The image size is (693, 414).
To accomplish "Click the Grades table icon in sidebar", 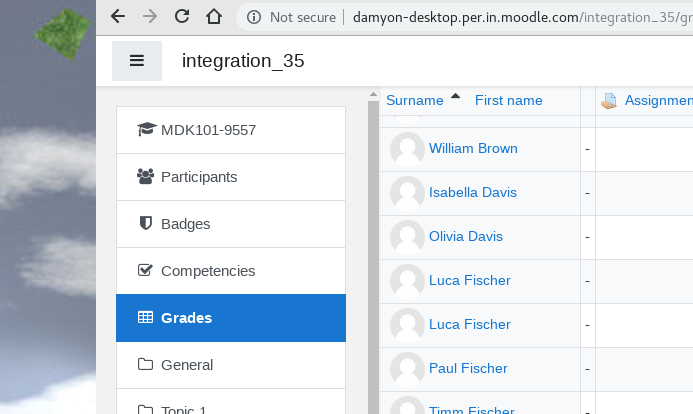I will (x=145, y=317).
